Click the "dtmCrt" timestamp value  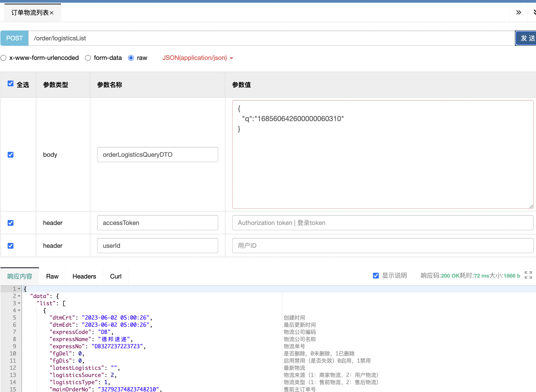coord(115,318)
